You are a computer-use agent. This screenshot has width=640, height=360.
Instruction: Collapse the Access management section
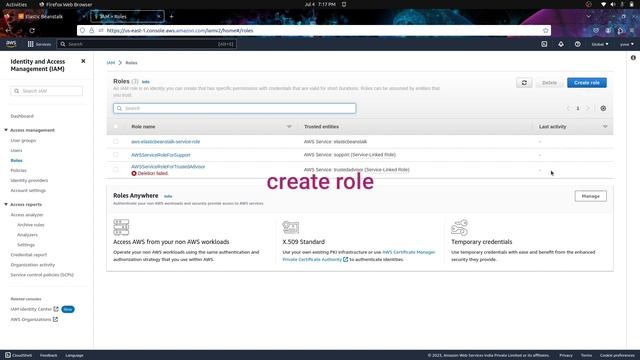[x=6, y=130]
